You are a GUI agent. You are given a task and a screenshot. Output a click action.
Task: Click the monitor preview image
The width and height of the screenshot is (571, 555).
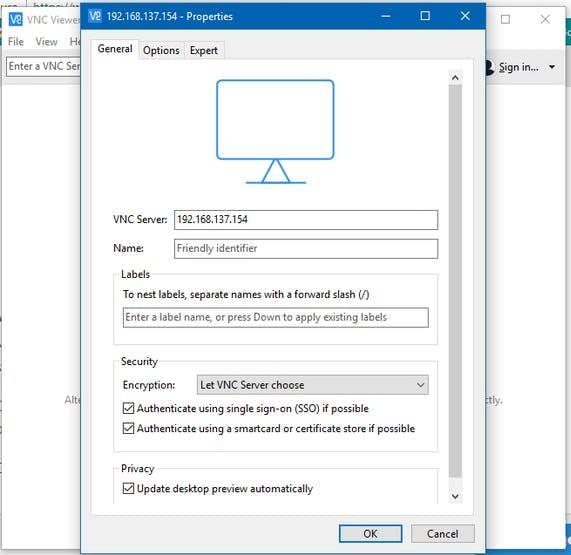point(275,131)
